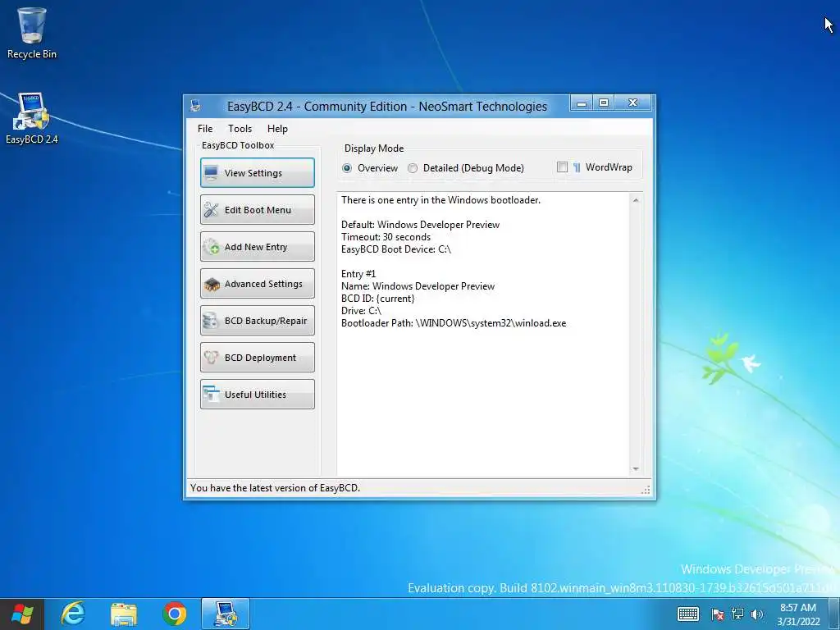Open File Explorer from the taskbar

(x=124, y=614)
